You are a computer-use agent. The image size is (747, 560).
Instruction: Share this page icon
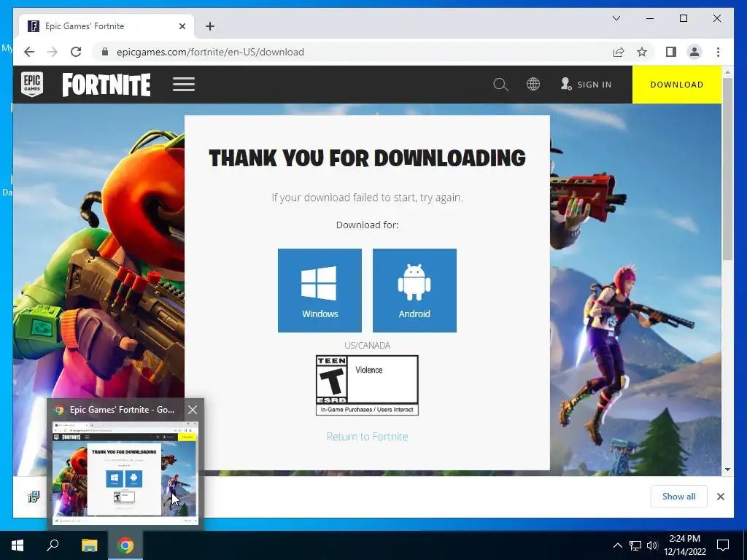tap(619, 52)
